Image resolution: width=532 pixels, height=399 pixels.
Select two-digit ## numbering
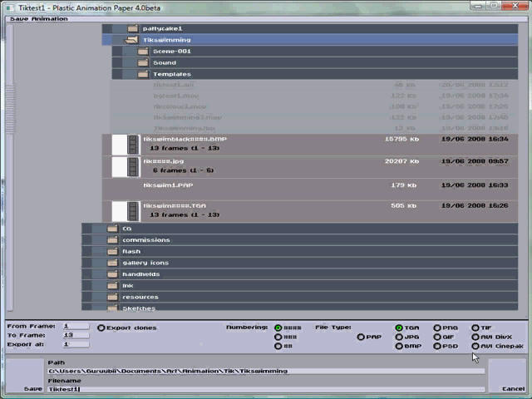click(278, 346)
